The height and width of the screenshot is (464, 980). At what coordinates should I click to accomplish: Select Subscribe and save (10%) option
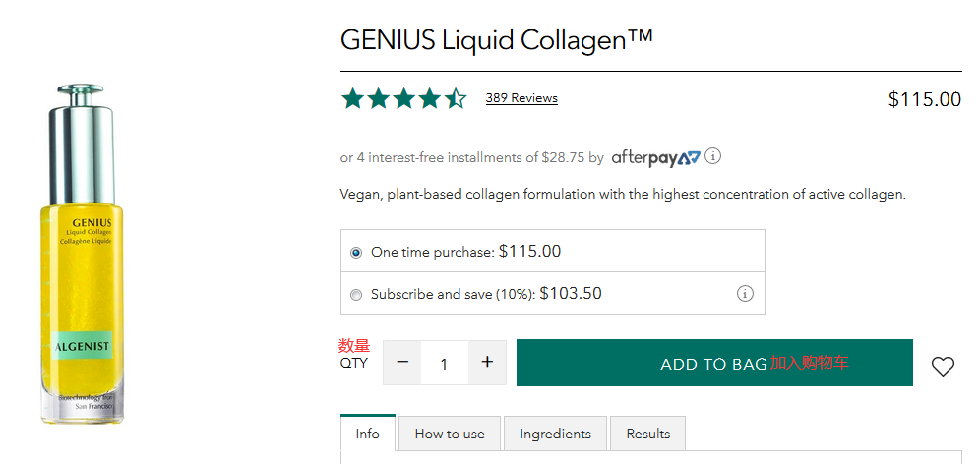[x=356, y=294]
